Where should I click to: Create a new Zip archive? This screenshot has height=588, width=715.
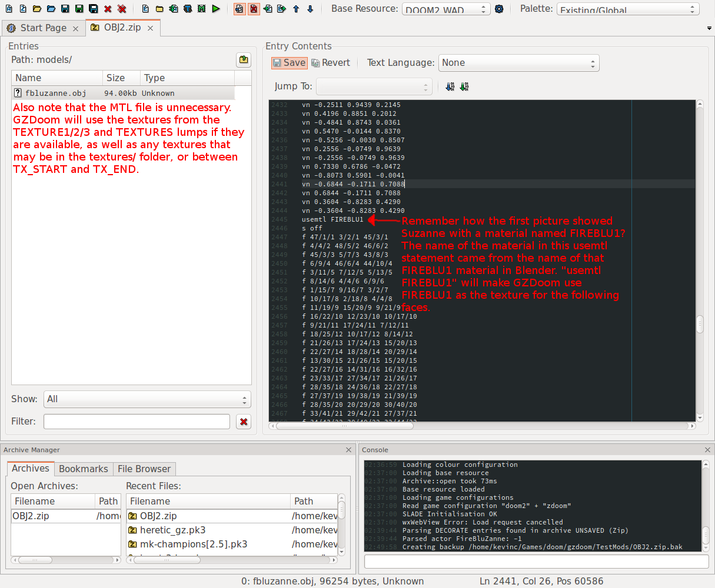coord(23,9)
